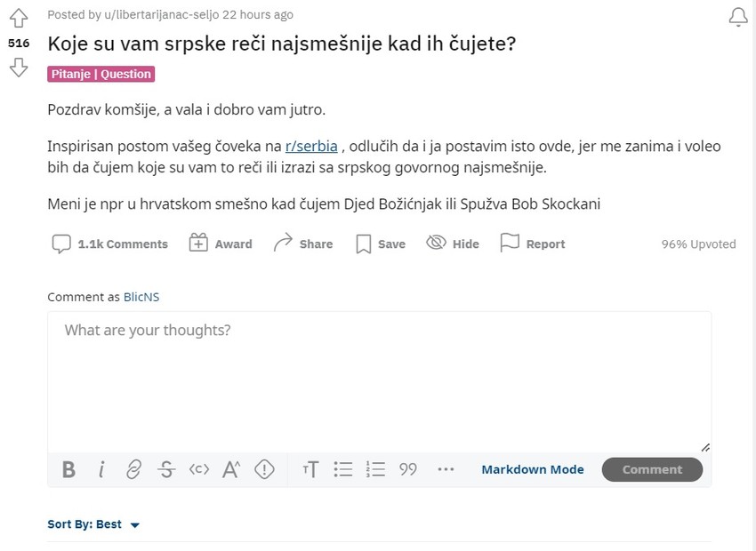Submit with the Comment button
This screenshot has height=551, width=756.
coord(652,469)
